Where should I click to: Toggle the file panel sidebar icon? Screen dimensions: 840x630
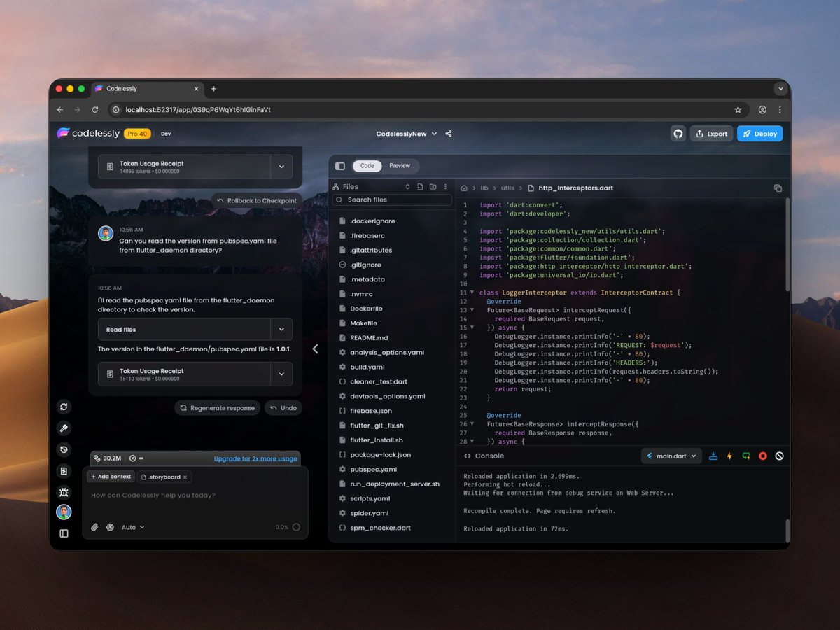[x=340, y=166]
